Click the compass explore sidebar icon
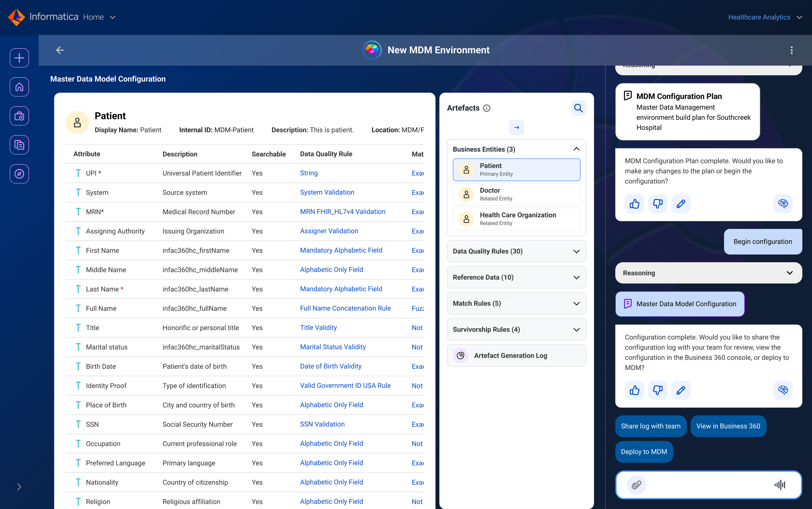 [19, 174]
